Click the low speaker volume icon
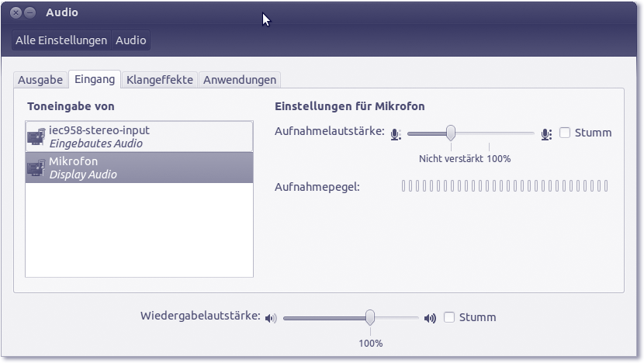The image size is (644, 363). pos(270,318)
